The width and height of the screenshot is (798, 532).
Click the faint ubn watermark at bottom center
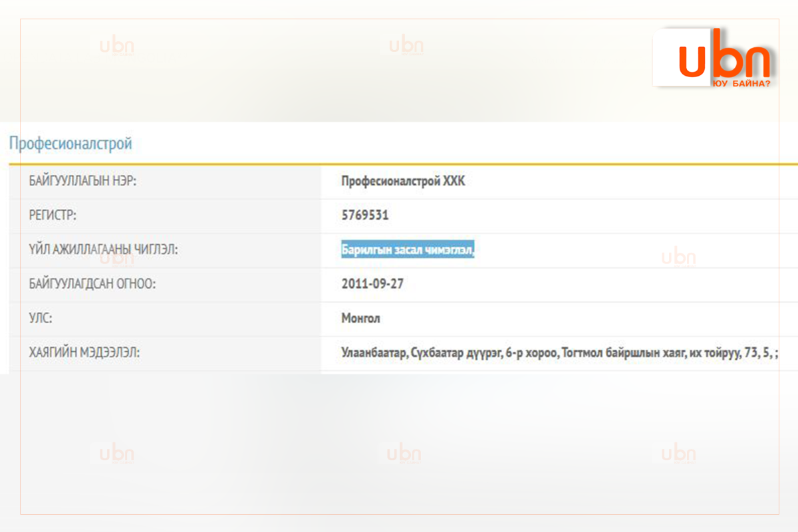click(404, 454)
